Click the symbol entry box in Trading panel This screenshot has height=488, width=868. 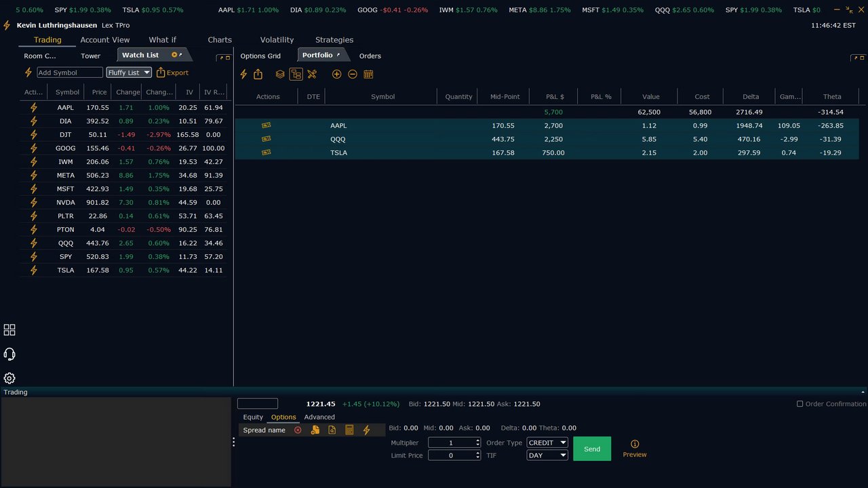tap(258, 403)
